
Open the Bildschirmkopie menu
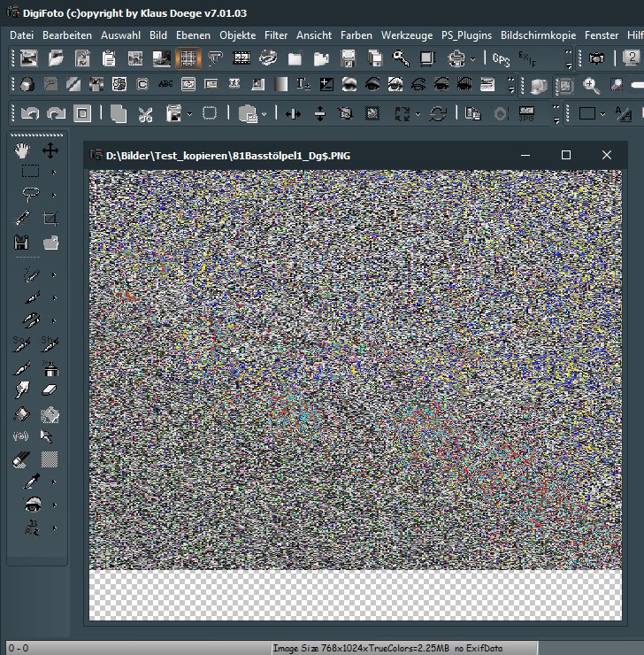pyautogui.click(x=539, y=35)
